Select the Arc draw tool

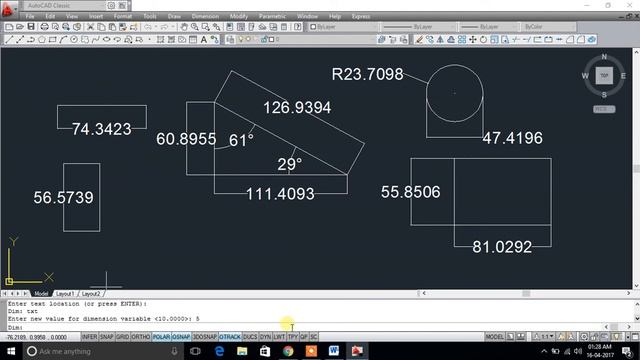63,40
